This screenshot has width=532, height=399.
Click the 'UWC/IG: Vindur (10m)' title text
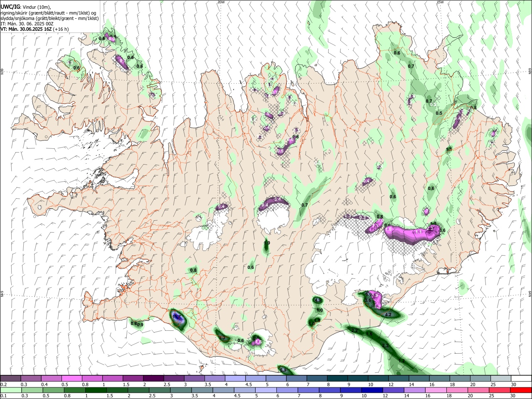26,7
